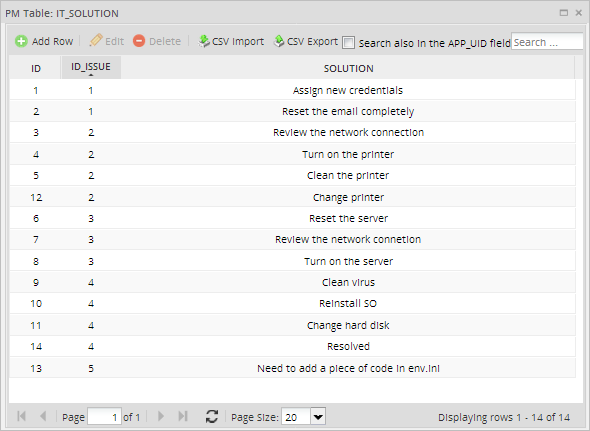The height and width of the screenshot is (431, 590).
Task: Go to the first page arrow
Action: pos(21,416)
